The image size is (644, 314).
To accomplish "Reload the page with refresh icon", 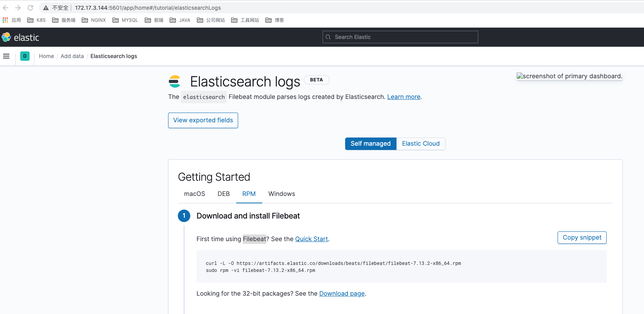I will coord(30,8).
